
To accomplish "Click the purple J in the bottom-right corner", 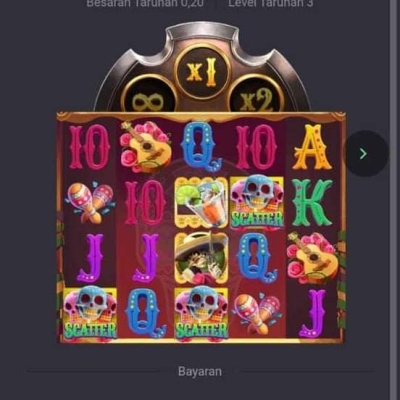I will (312, 313).
